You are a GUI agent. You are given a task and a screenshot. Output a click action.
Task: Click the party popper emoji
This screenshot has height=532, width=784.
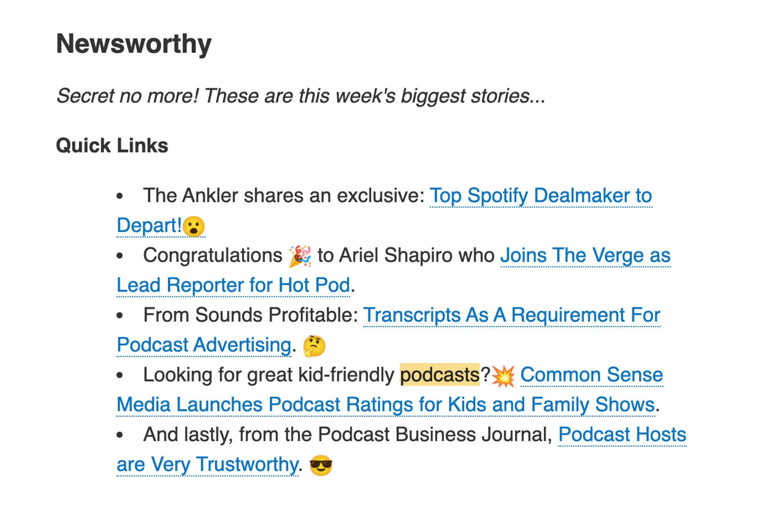(300, 256)
